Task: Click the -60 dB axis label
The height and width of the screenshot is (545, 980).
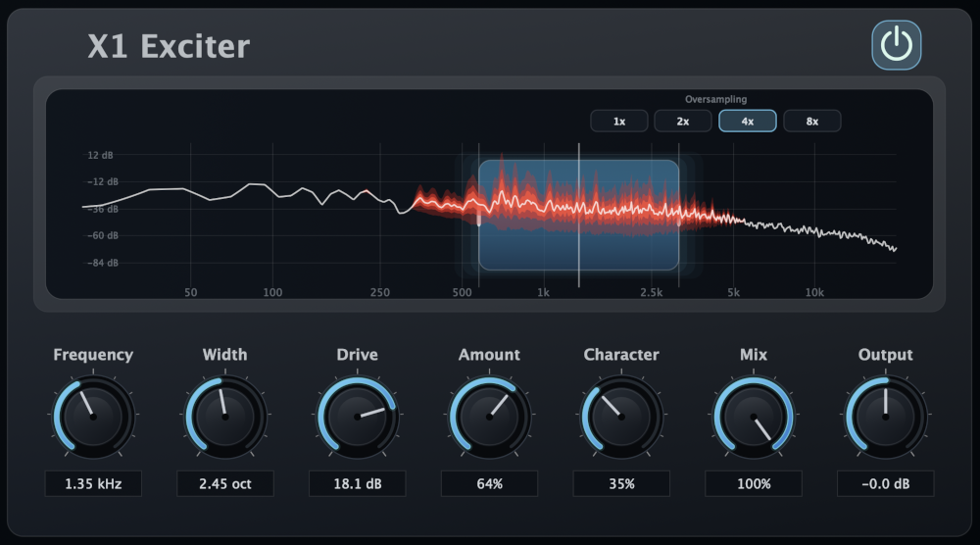Action: click(102, 235)
